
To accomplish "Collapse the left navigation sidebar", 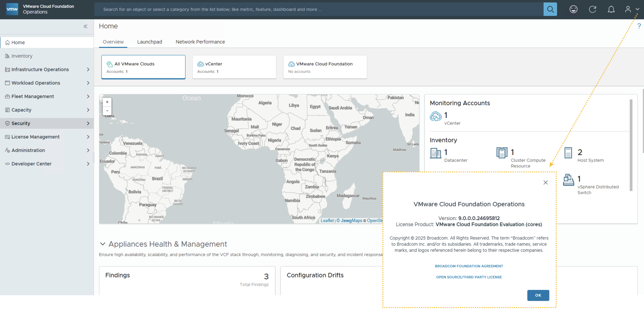I will point(85,26).
